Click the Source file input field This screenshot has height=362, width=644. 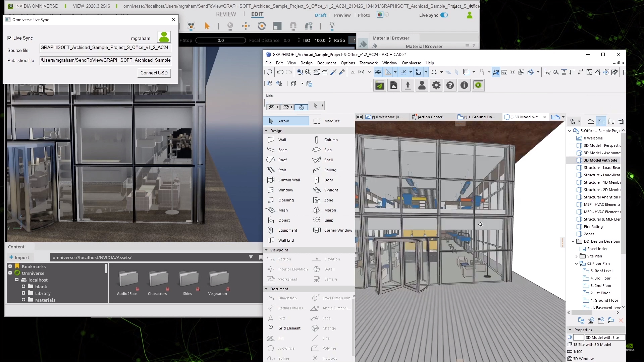point(105,48)
